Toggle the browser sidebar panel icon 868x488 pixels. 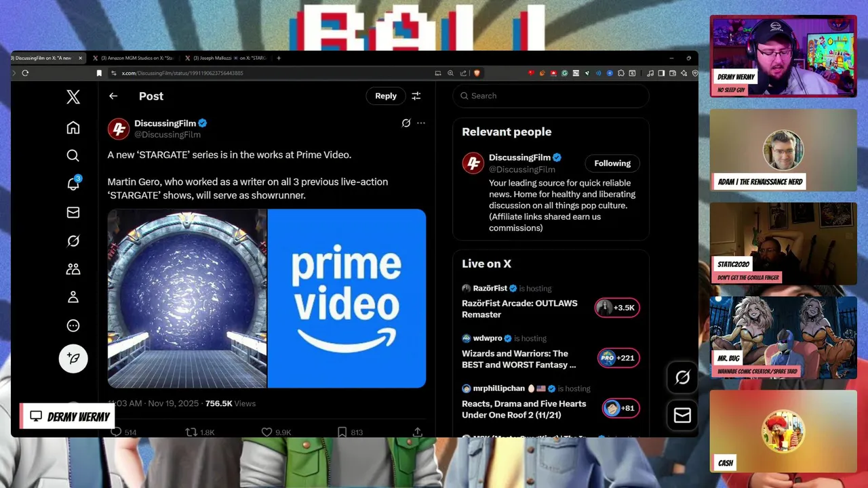(x=661, y=73)
